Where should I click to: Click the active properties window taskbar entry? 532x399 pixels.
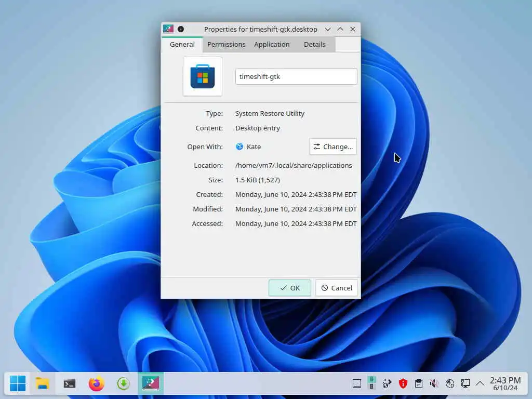click(151, 383)
